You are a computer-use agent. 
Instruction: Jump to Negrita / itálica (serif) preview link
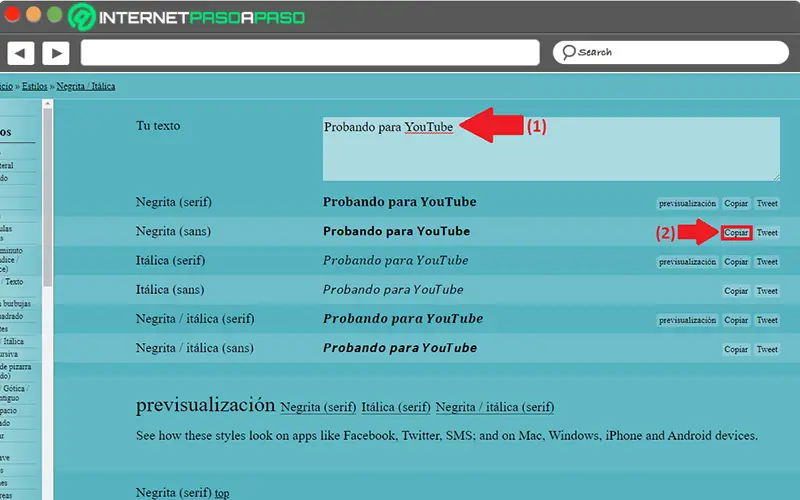pos(495,407)
